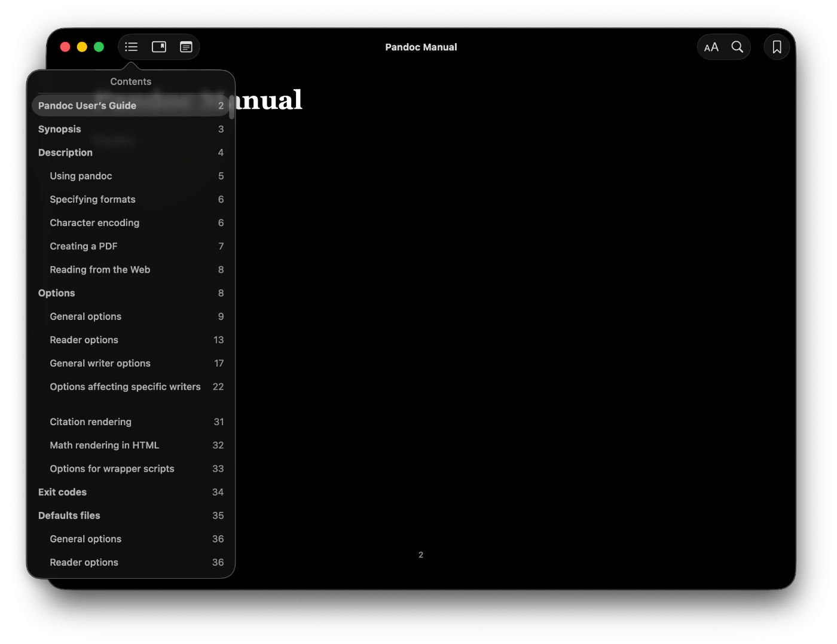This screenshot has width=837, height=644.
Task: Go to Reader options on page 13
Action: (130, 340)
